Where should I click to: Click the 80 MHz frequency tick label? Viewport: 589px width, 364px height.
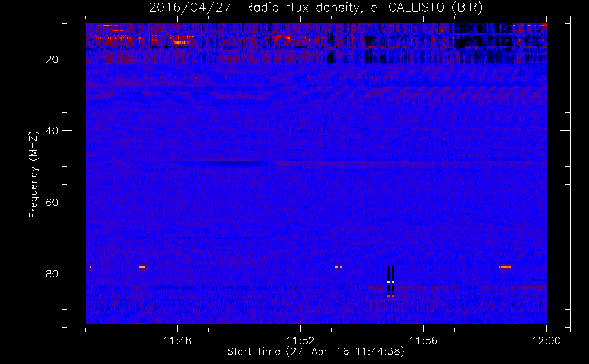coord(52,274)
